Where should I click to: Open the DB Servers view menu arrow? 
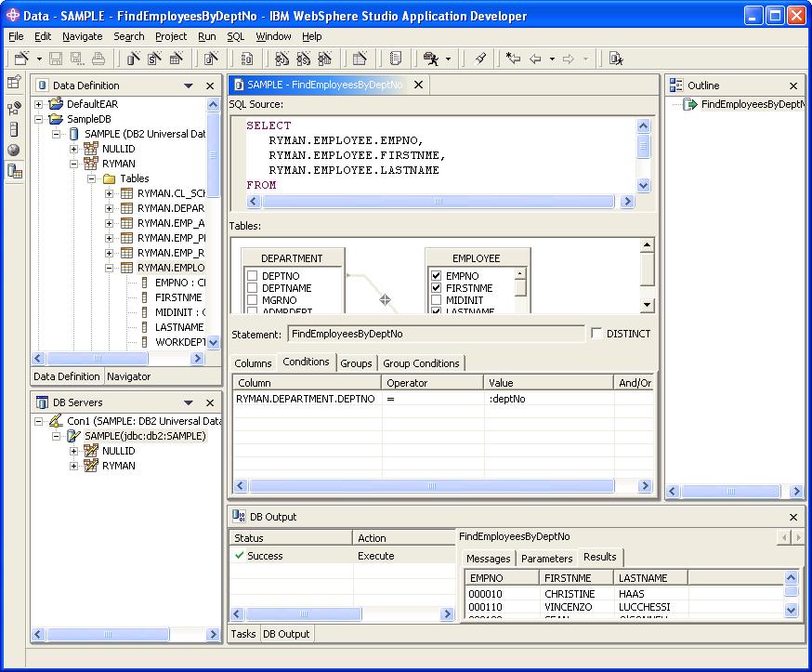click(x=189, y=402)
